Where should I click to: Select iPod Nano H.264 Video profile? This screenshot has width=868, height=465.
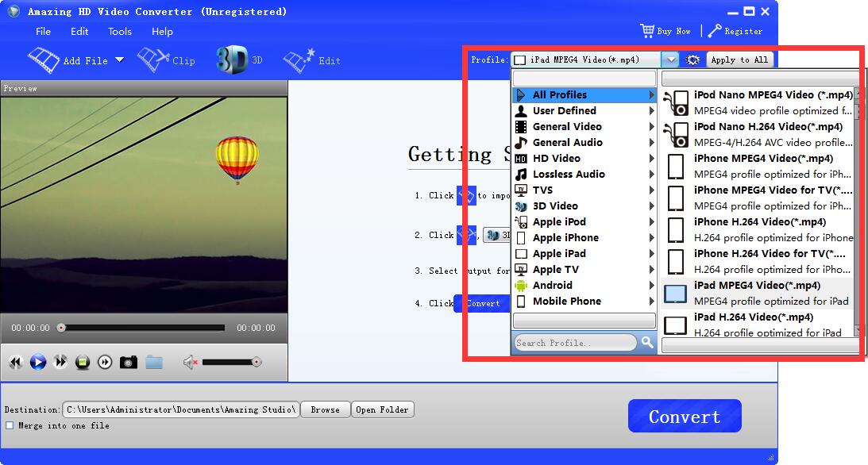click(x=758, y=134)
